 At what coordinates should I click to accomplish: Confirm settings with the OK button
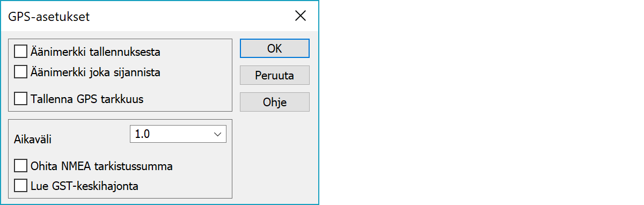coord(275,48)
